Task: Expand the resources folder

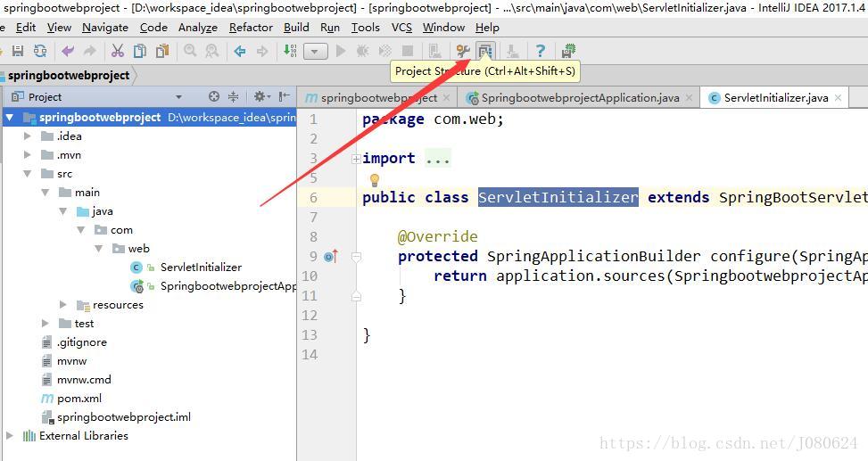Action: tap(62, 304)
